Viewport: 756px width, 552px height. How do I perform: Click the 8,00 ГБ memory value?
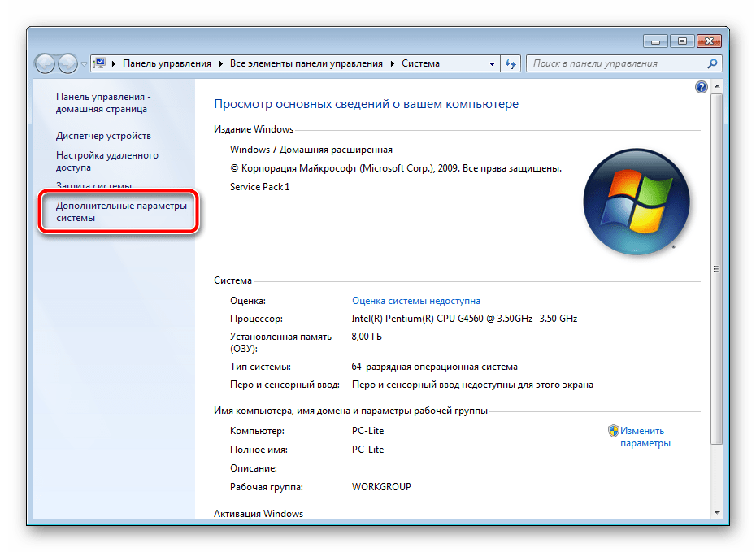pos(367,337)
